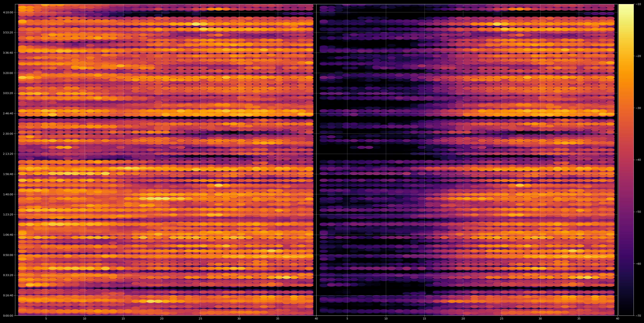Viewport: 644px width, 323px height.
Task: Click the 0:00:00 y-axis tick label
Action: [x=8, y=316]
